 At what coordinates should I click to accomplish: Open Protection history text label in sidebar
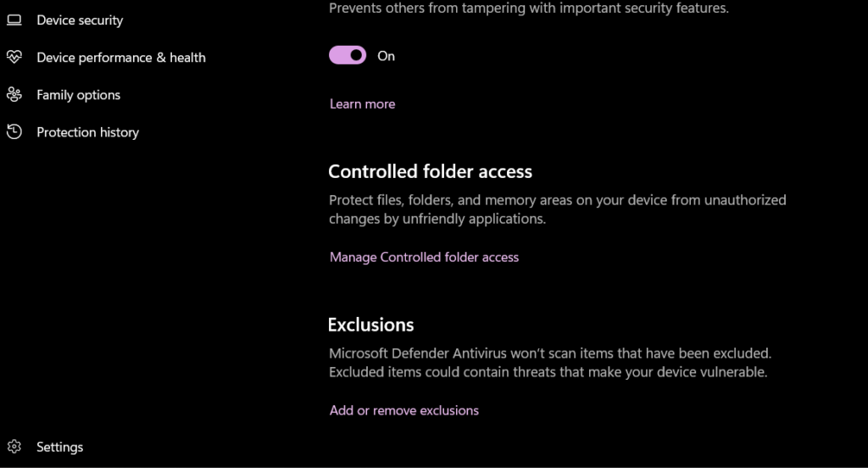pyautogui.click(x=87, y=132)
